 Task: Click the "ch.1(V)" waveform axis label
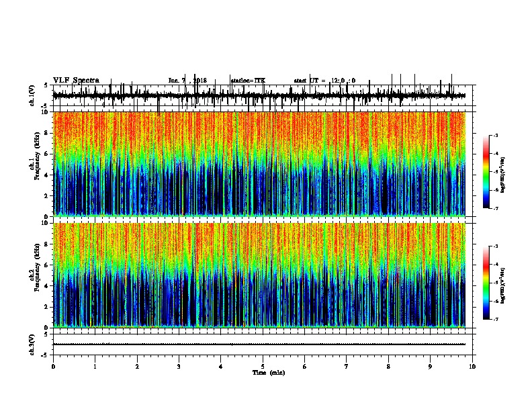[32, 95]
